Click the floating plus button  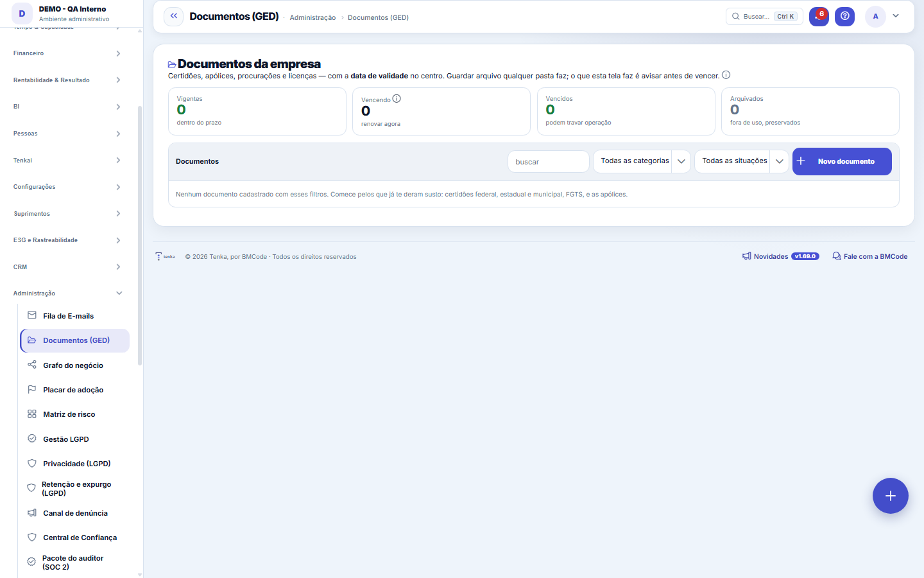890,496
